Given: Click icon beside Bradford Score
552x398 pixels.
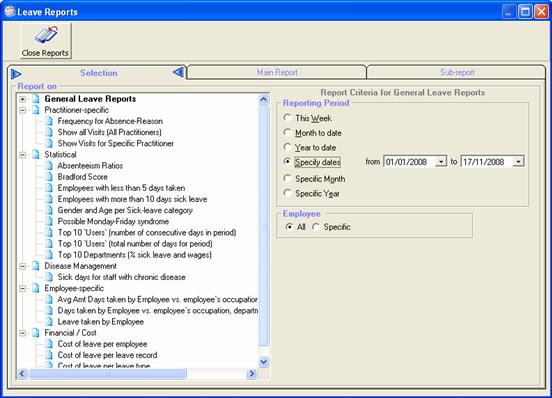Looking at the screenshot, I should pyautogui.click(x=49, y=177).
